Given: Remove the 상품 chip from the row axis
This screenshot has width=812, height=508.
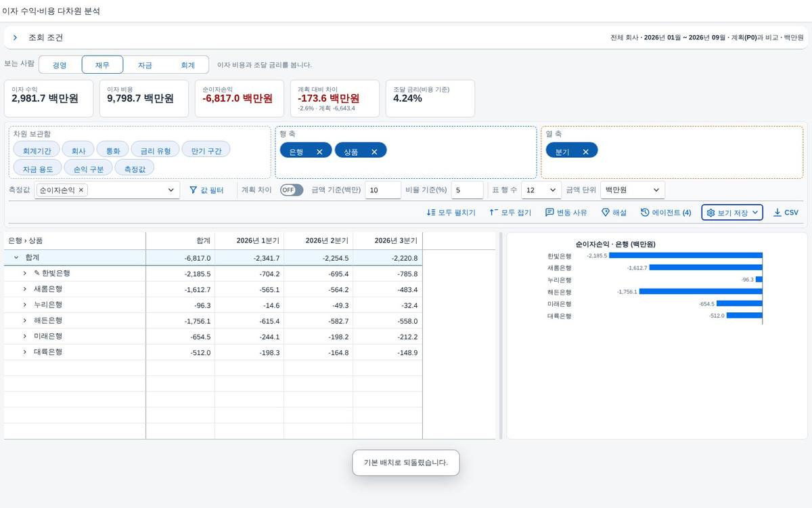Looking at the screenshot, I should click(374, 152).
